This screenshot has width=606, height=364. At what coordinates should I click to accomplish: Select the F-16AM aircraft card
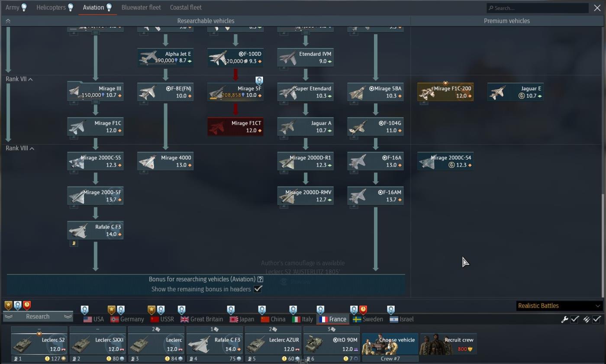click(375, 196)
